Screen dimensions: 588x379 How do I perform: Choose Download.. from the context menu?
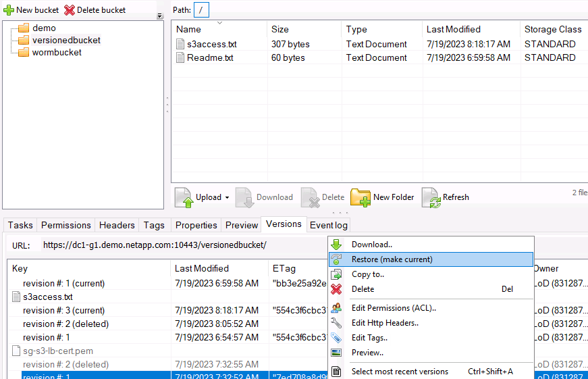point(431,245)
